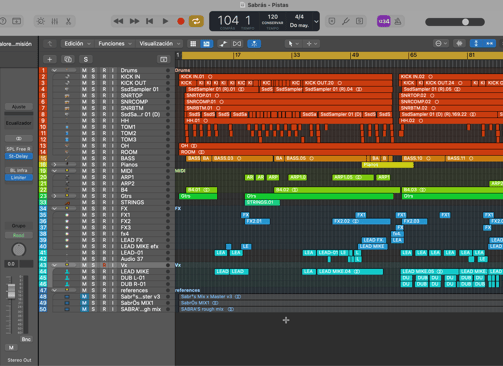
Task: Show Global Tracks via header icon
Action: (x=163, y=59)
